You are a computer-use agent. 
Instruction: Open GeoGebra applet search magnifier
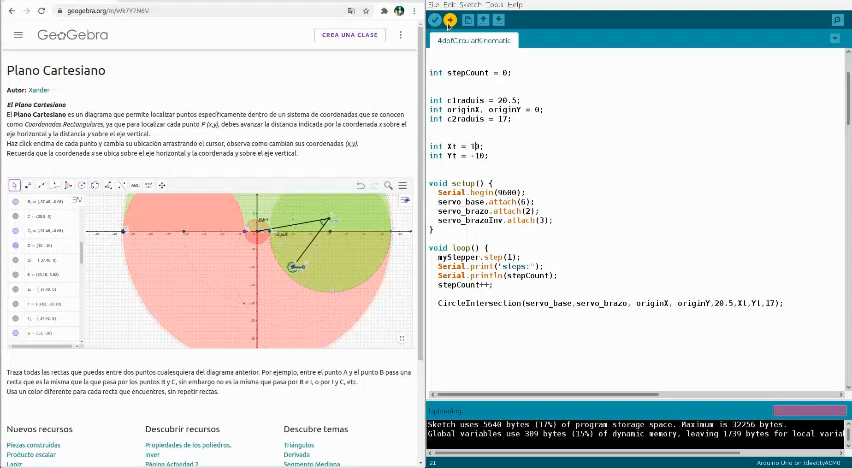(388, 185)
